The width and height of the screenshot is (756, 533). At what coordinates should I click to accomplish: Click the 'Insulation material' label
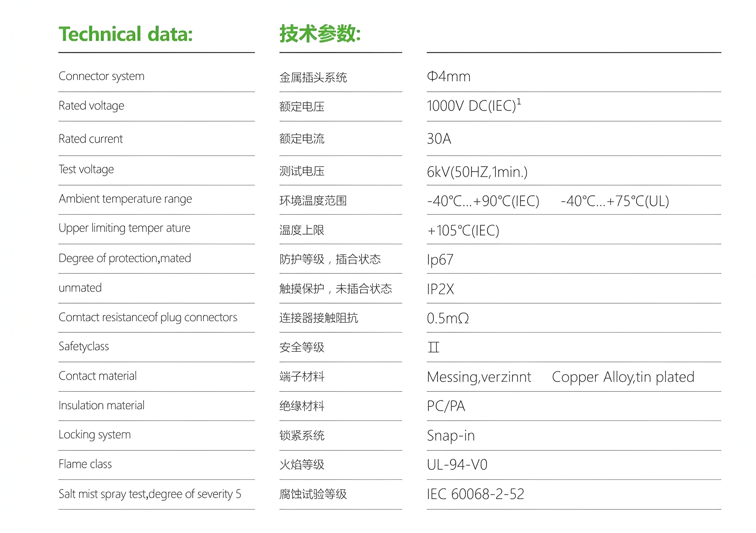(x=101, y=406)
